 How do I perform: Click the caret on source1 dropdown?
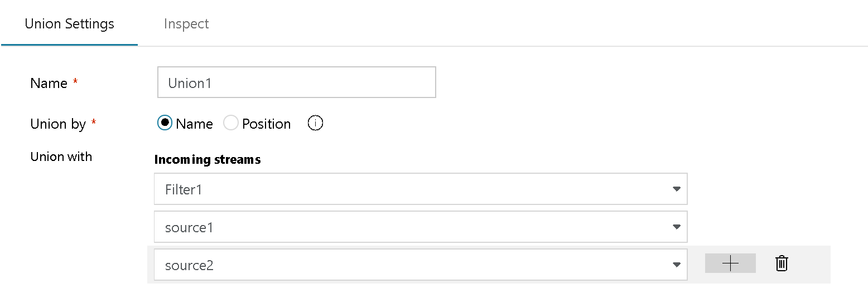[x=676, y=227]
